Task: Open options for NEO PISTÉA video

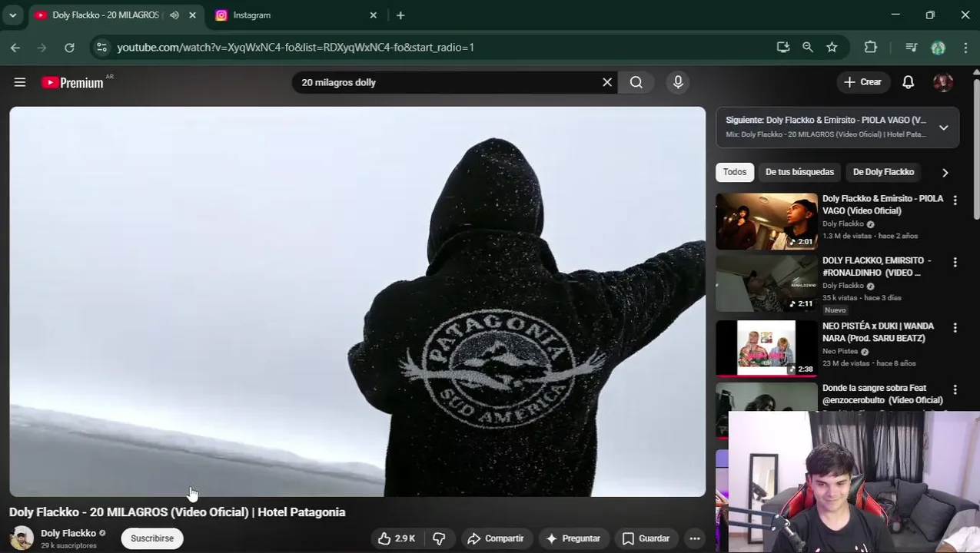Action: point(955,327)
